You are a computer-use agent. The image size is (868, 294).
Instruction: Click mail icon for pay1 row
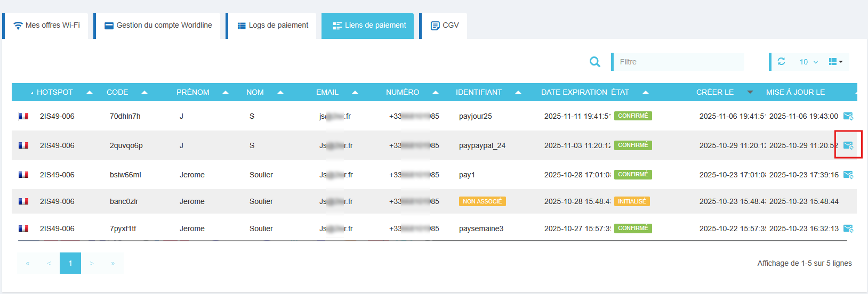click(x=848, y=175)
